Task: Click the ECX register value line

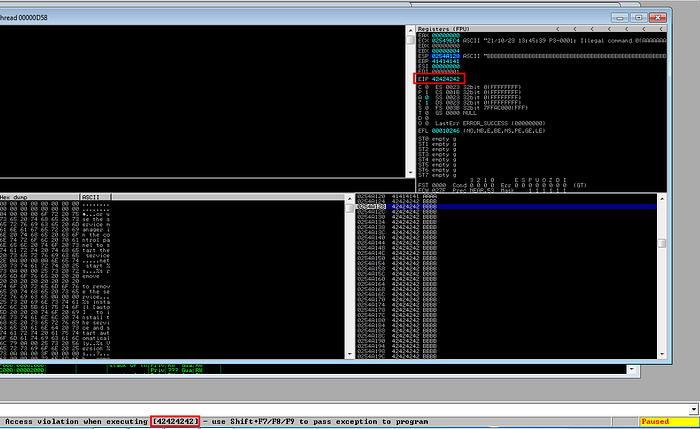Action: click(x=542, y=41)
